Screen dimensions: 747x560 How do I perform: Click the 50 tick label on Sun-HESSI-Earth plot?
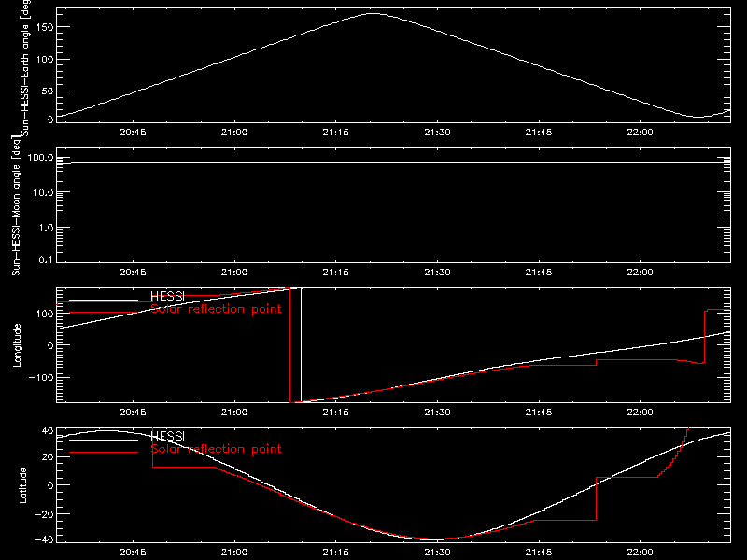48,91
